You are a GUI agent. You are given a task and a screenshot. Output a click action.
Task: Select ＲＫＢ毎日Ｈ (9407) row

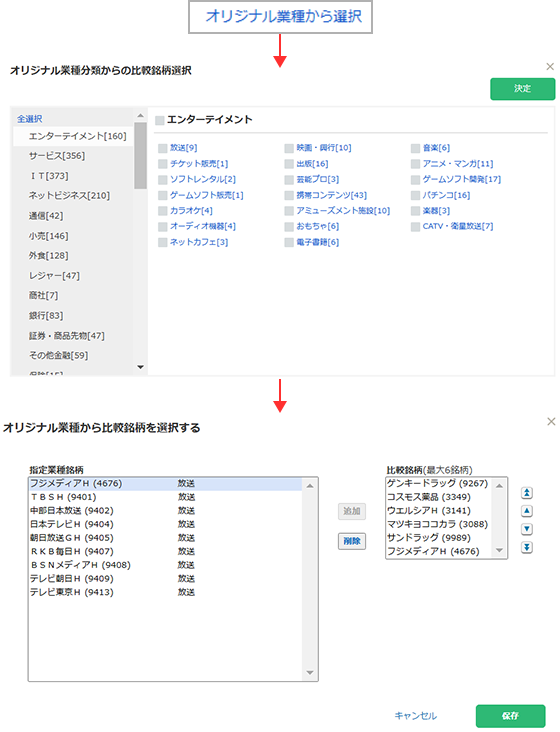(x=166, y=551)
